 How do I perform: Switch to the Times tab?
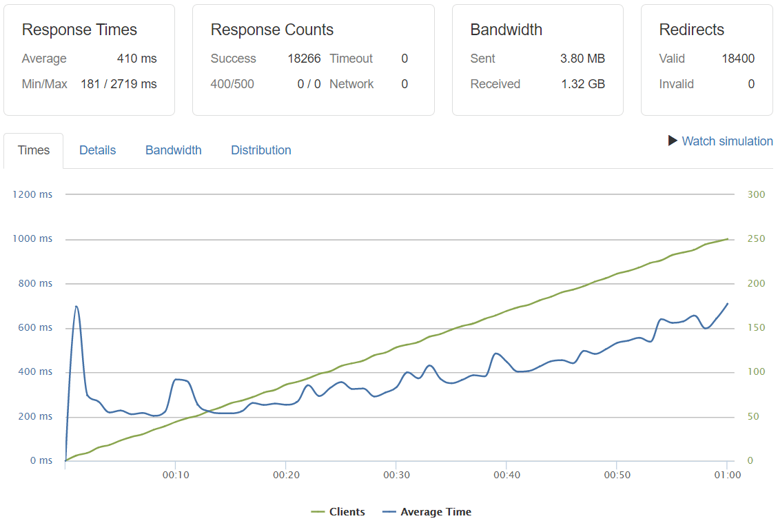(34, 150)
